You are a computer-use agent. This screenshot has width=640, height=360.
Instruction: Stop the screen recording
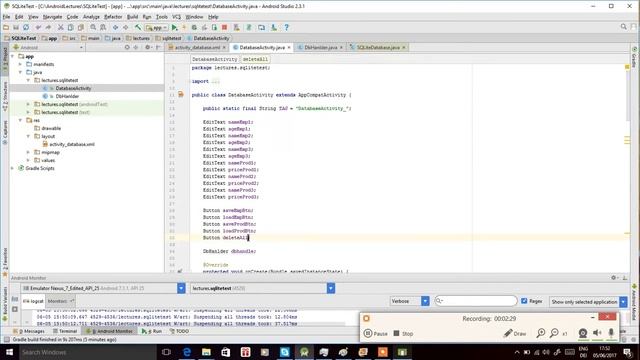coord(403,333)
